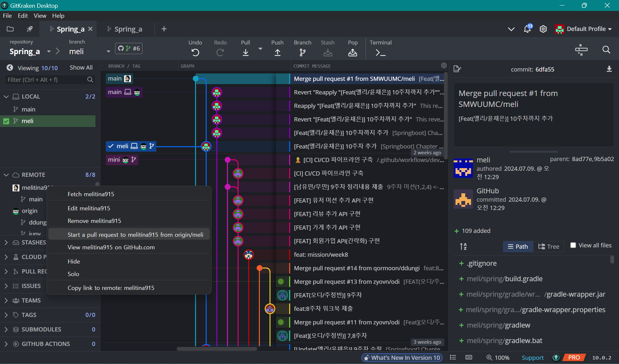The height and width of the screenshot is (364, 619).
Task: Open the Terminal panel
Action: click(x=380, y=52)
